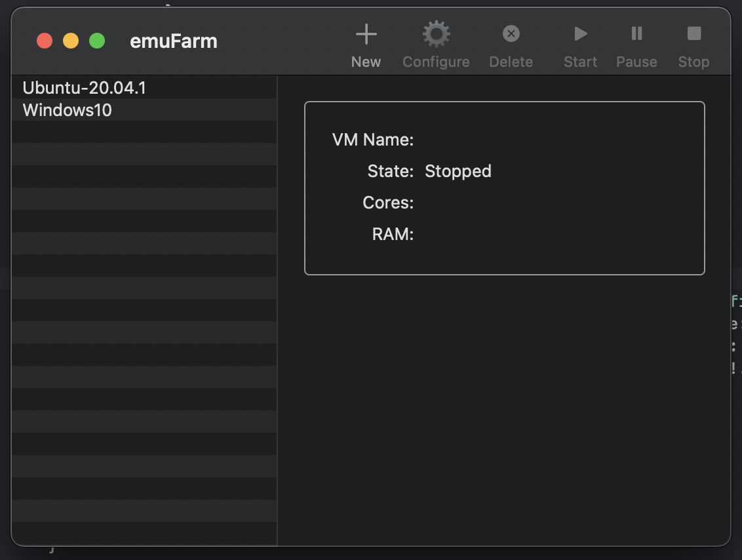
Task: Click the Stopped state value
Action: coord(458,171)
